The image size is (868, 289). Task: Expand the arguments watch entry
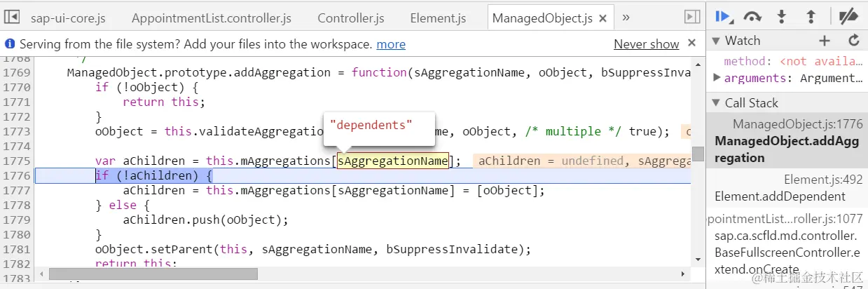click(x=717, y=78)
